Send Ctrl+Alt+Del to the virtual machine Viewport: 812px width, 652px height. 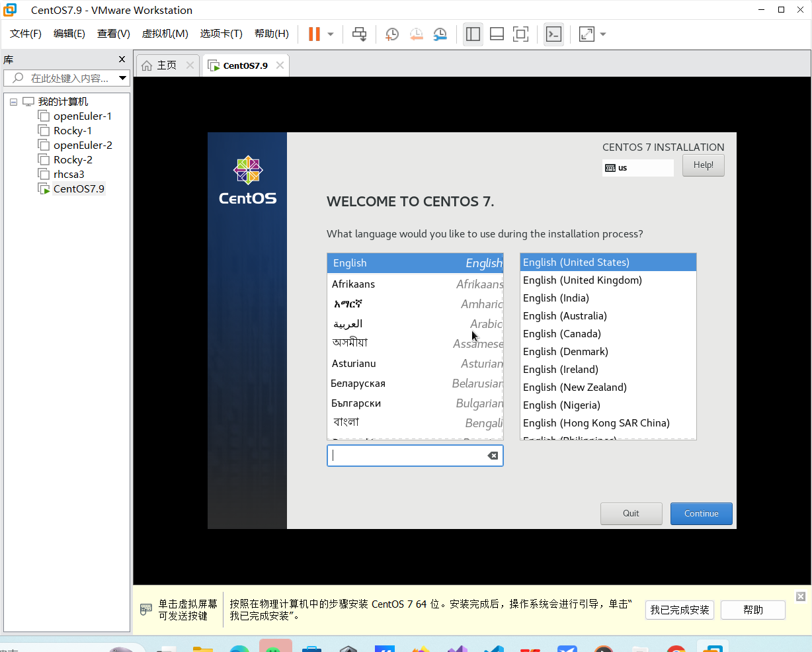click(359, 34)
